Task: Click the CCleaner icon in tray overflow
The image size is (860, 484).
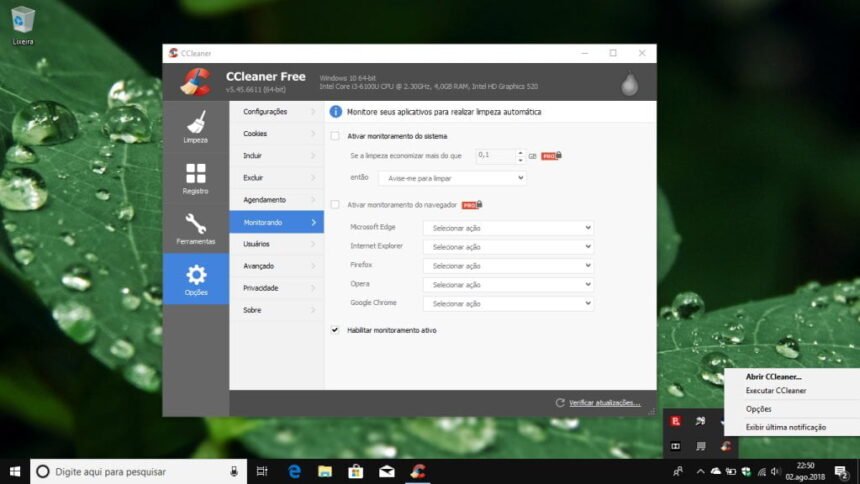Action: coord(726,446)
